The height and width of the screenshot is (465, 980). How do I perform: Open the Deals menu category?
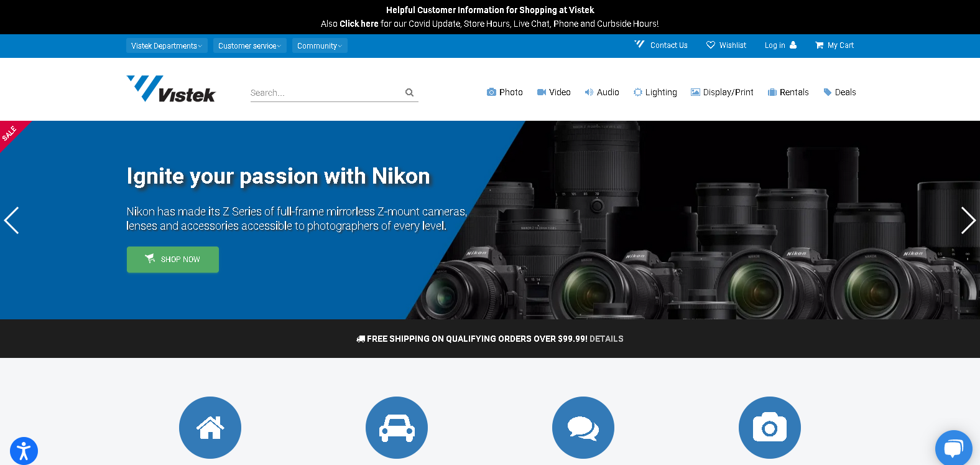pos(840,92)
